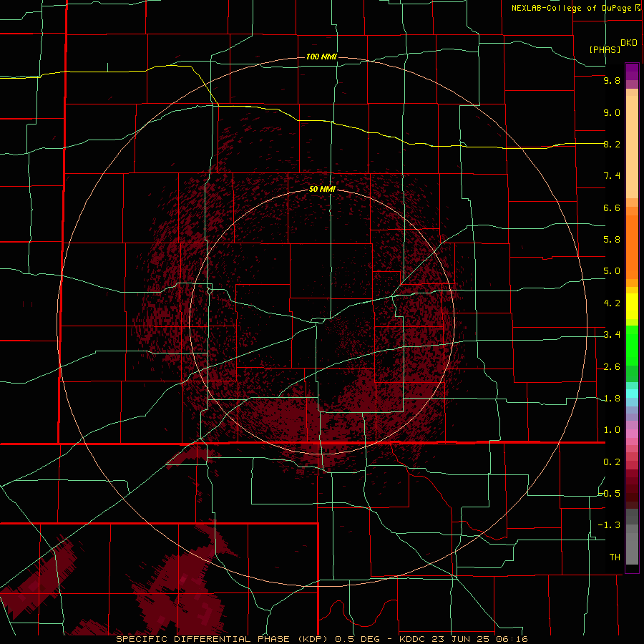Image resolution: width=644 pixels, height=644 pixels.
Task: Select the yellow segment of the color bar
Action: [x=632, y=306]
